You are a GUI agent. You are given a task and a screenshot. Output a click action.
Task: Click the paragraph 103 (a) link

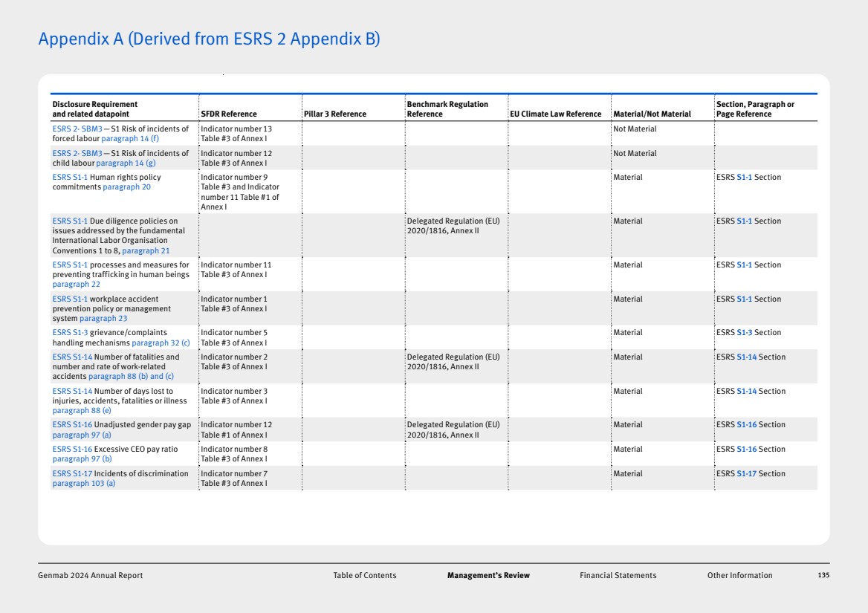84,484
